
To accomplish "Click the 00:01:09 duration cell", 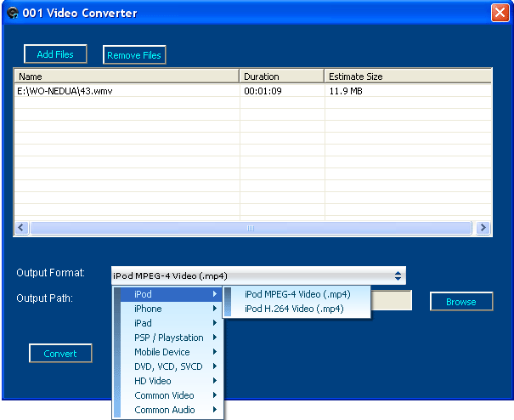I will coord(282,91).
